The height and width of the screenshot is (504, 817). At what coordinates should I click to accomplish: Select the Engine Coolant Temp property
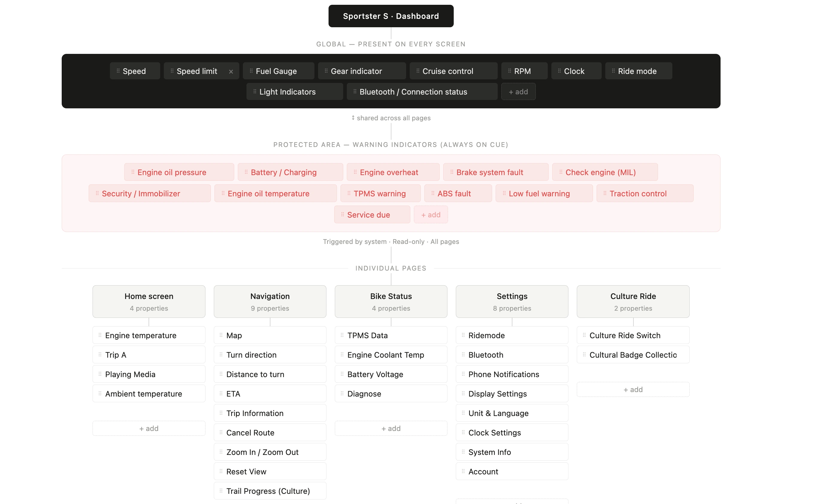point(391,355)
